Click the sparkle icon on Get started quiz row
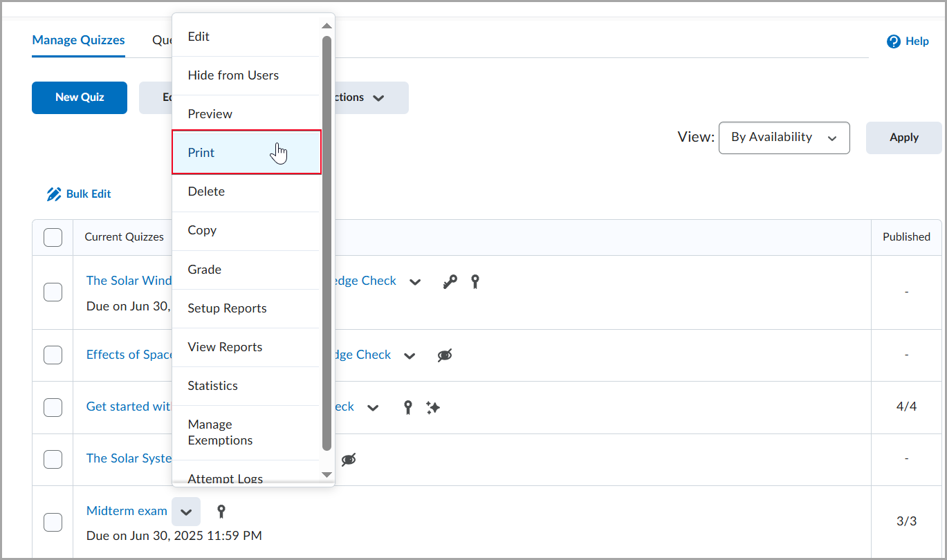 (x=433, y=408)
